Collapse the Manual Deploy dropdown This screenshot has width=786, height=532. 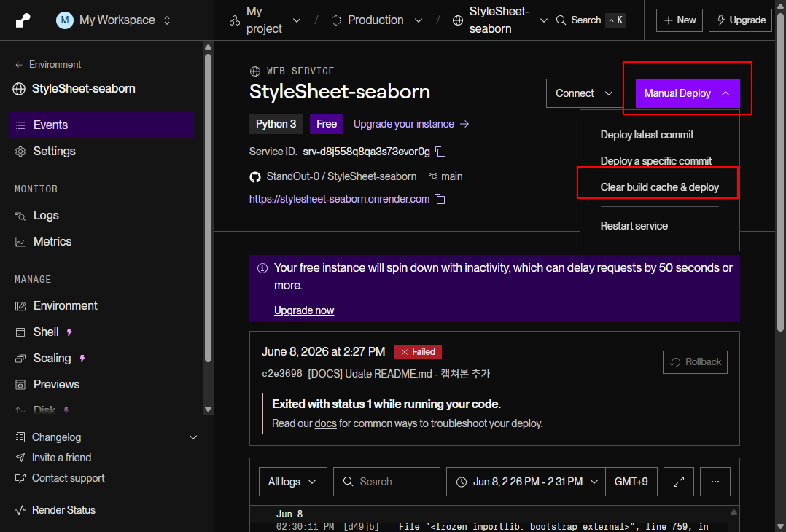[688, 93]
